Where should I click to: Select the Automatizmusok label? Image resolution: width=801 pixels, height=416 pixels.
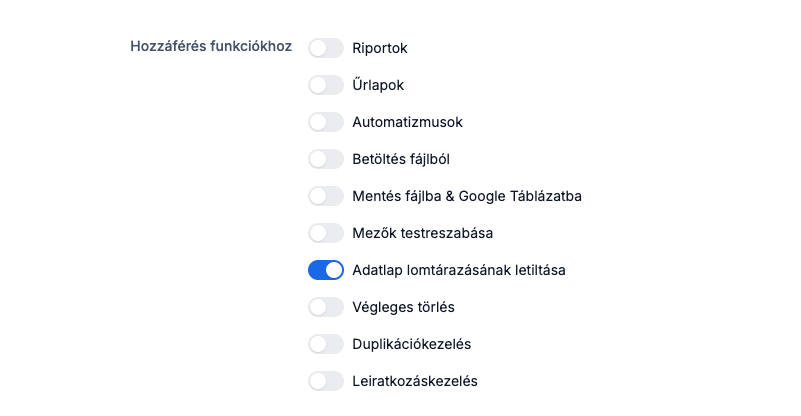[x=407, y=122]
